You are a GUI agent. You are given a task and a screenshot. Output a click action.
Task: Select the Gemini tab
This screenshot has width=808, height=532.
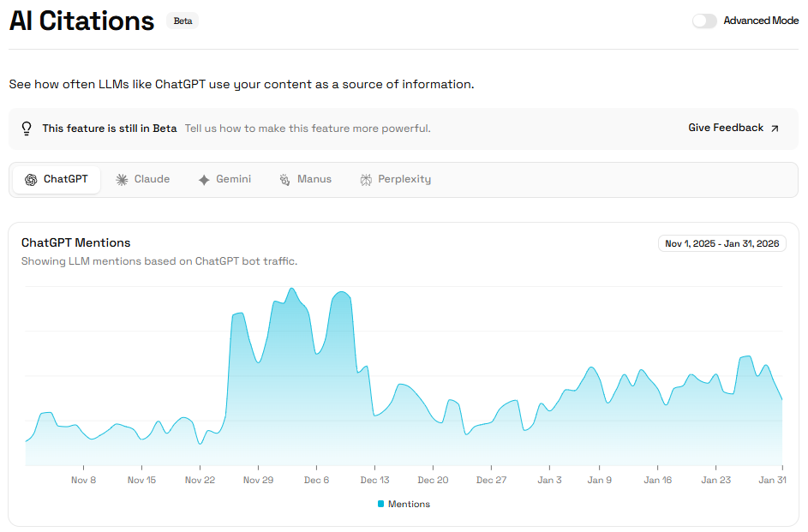[x=224, y=179]
